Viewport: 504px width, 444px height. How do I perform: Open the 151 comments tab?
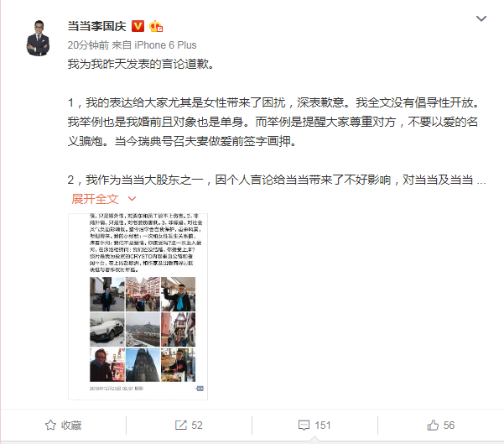(314, 425)
